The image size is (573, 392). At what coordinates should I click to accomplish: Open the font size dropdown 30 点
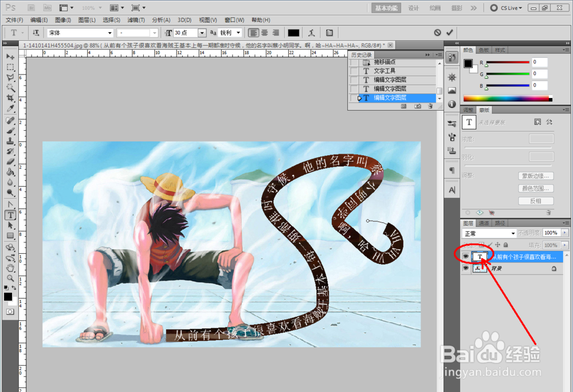click(202, 33)
